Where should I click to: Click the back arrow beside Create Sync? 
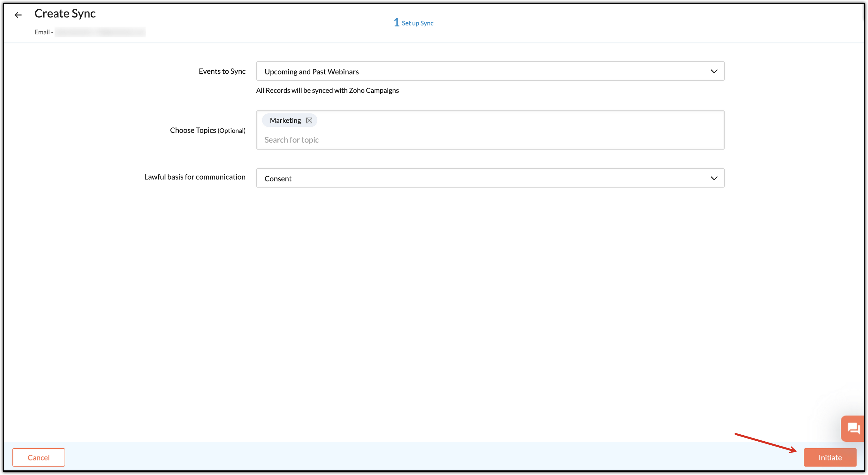coord(18,15)
